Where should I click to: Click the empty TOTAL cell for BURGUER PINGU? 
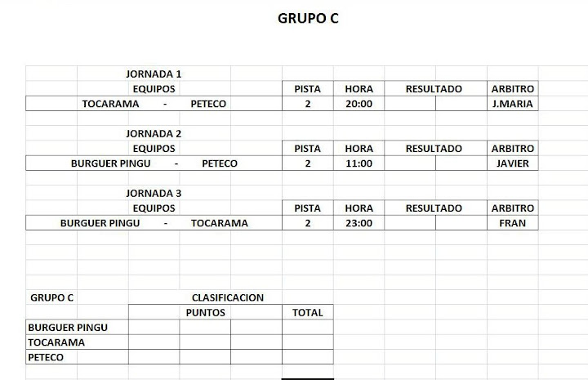click(307, 328)
